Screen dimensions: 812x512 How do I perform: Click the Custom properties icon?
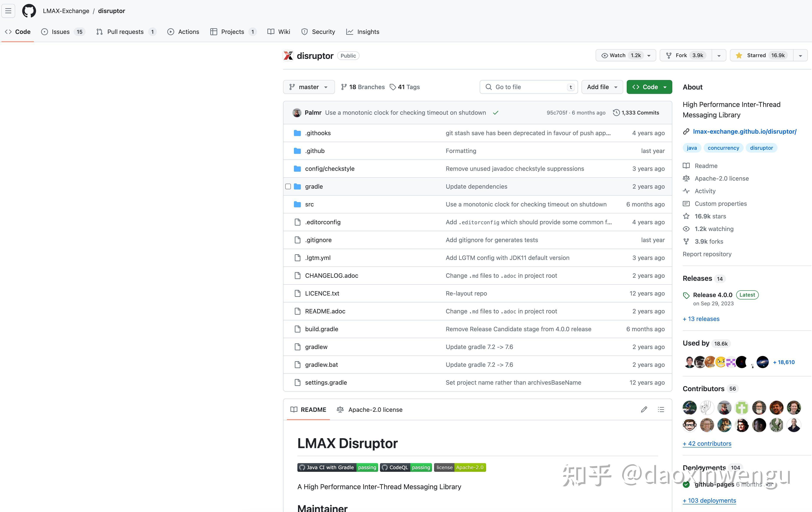[686, 203]
